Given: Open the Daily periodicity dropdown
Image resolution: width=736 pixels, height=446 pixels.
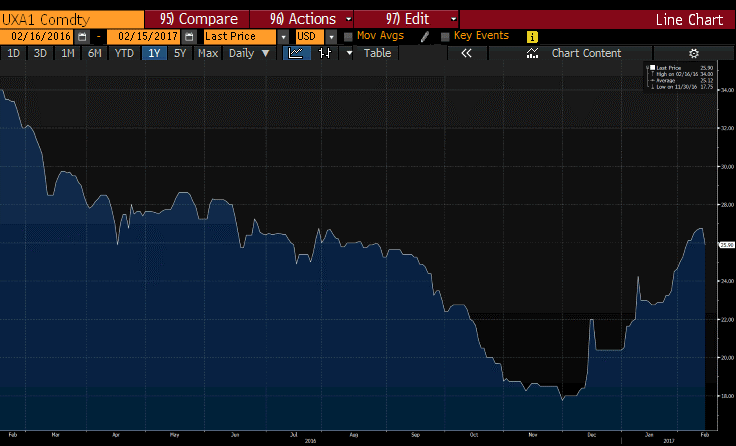Looking at the screenshot, I should tap(249, 53).
